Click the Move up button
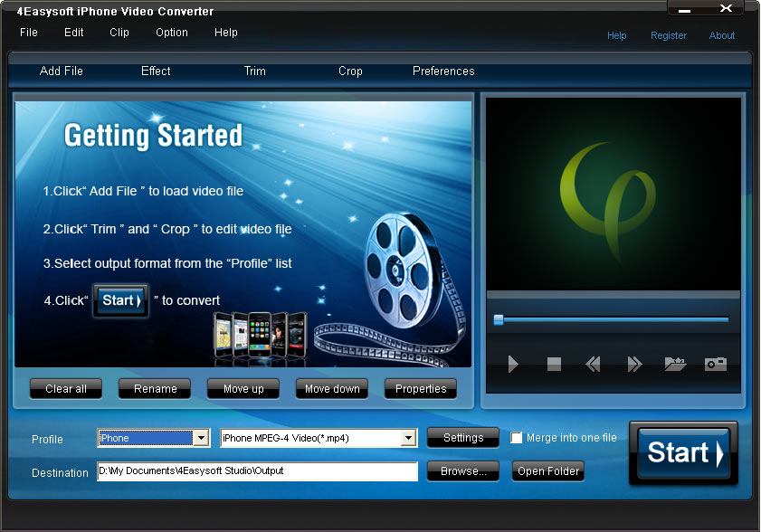 pos(243,389)
